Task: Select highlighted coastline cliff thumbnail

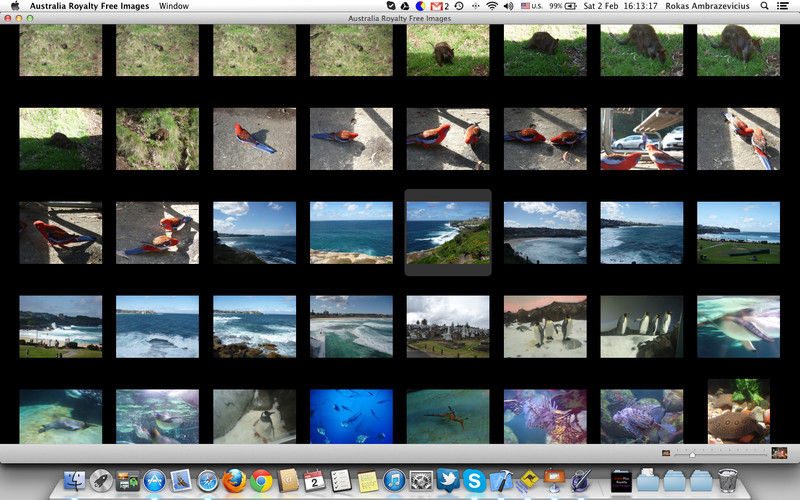Action: (448, 233)
